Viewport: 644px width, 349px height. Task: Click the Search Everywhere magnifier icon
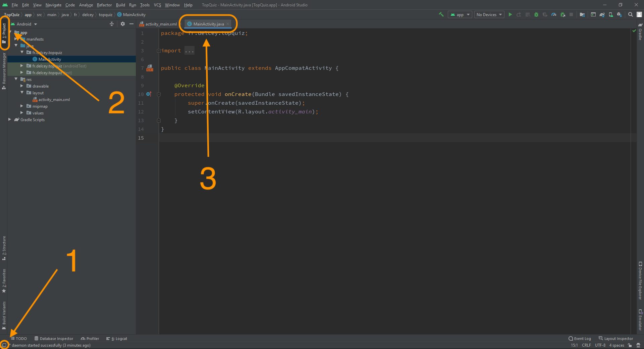pos(631,14)
